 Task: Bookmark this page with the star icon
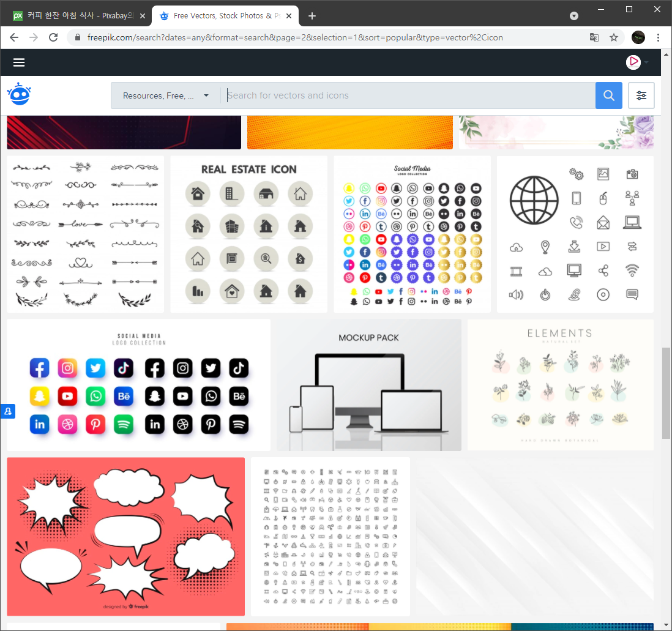point(614,37)
